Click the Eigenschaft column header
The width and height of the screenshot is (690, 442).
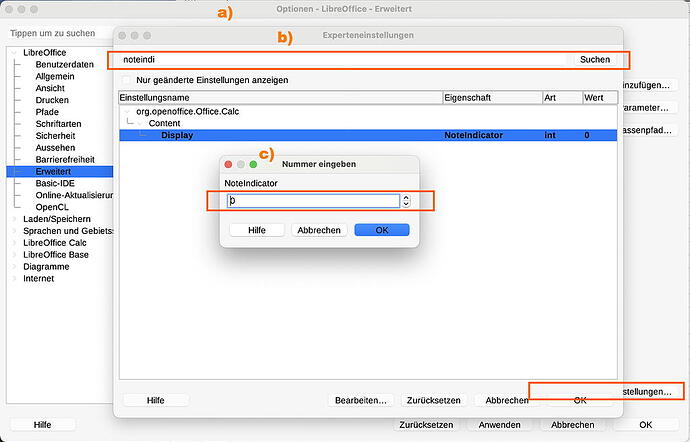pos(492,98)
